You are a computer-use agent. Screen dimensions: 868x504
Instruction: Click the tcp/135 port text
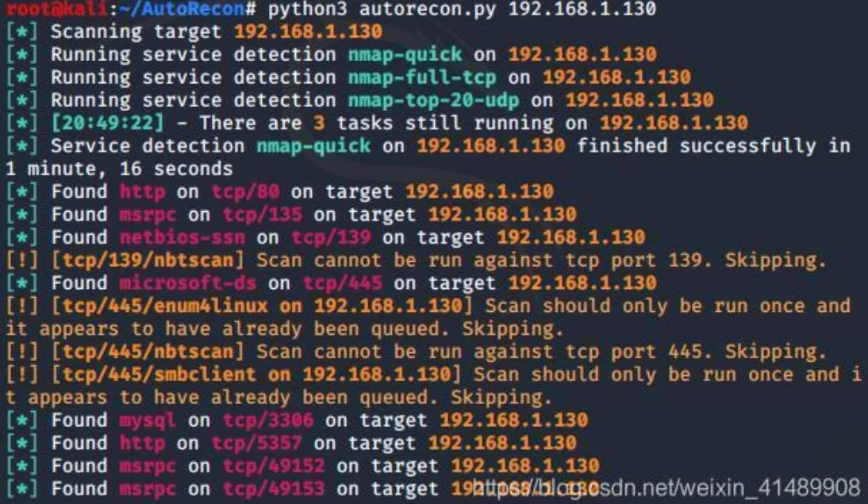coord(263,214)
